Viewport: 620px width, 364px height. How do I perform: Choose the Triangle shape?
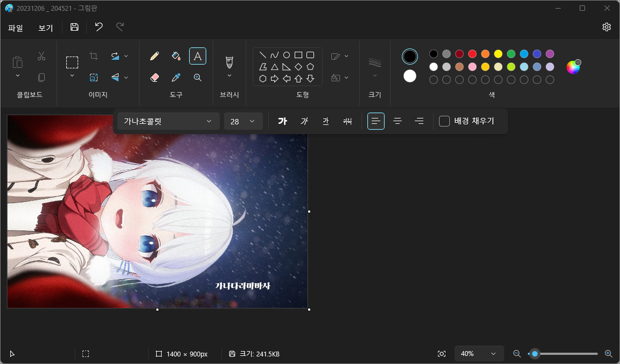[274, 67]
